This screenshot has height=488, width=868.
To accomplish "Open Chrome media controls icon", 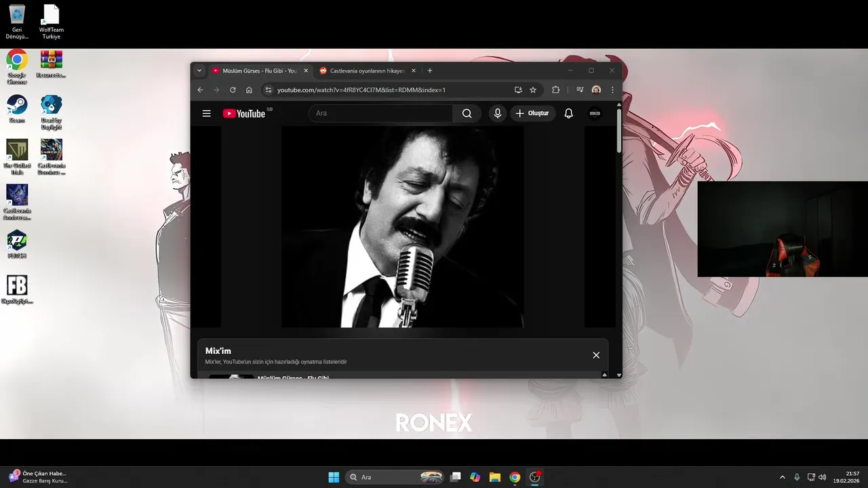I will click(580, 89).
